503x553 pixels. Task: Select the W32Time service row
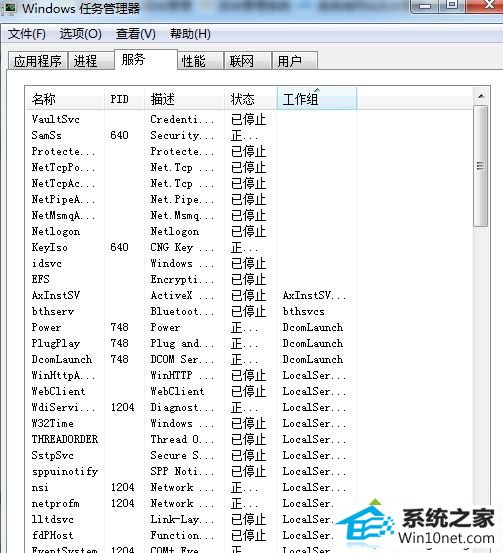(x=192, y=423)
